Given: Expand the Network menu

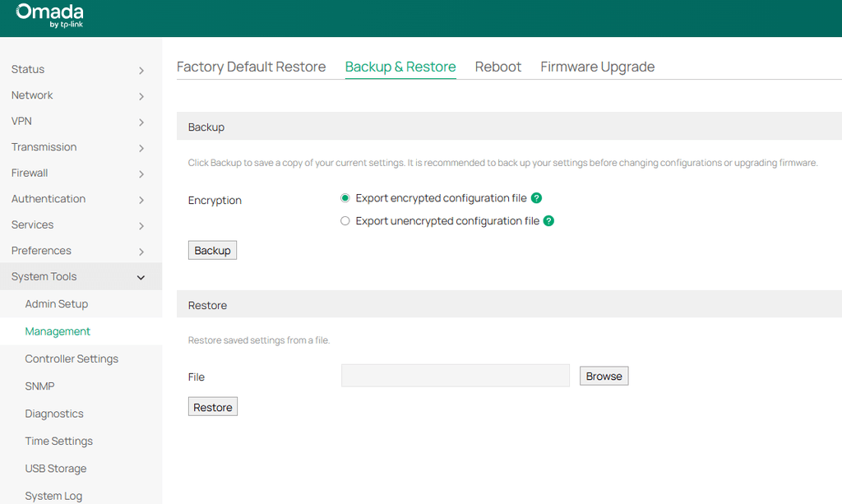Looking at the screenshot, I should tap(81, 95).
